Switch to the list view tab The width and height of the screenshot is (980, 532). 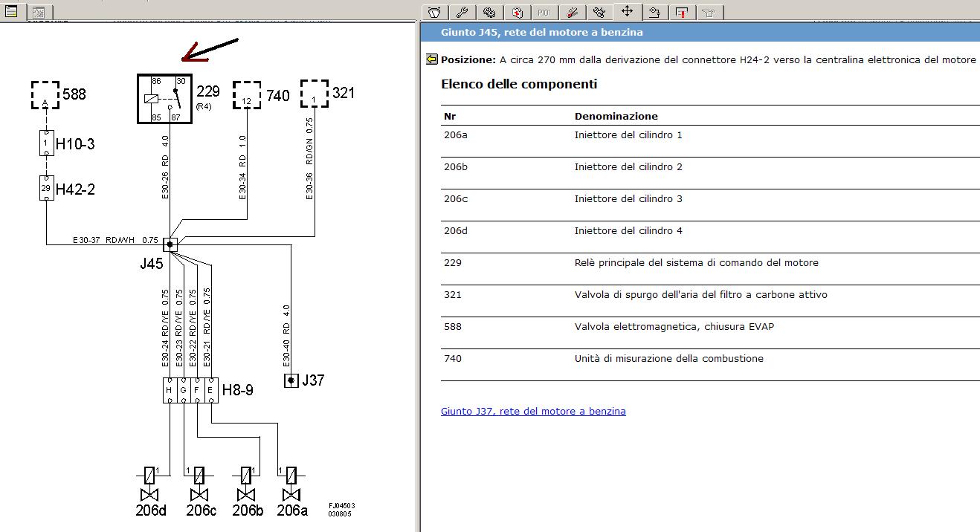(x=11, y=11)
